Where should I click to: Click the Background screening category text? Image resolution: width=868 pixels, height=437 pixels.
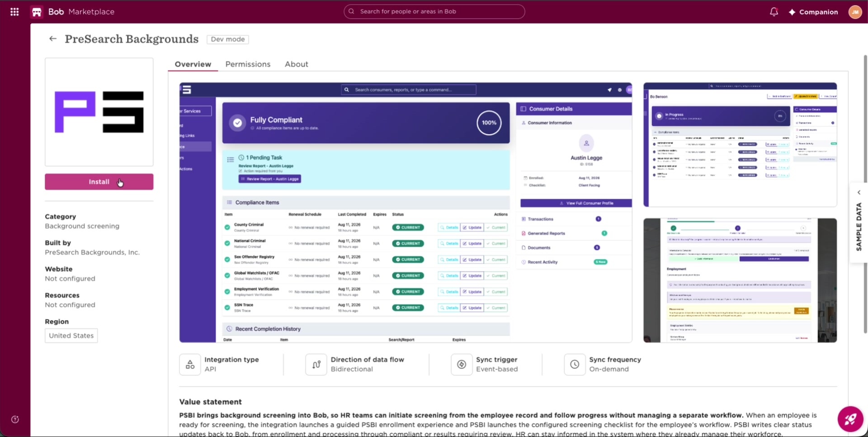82,226
